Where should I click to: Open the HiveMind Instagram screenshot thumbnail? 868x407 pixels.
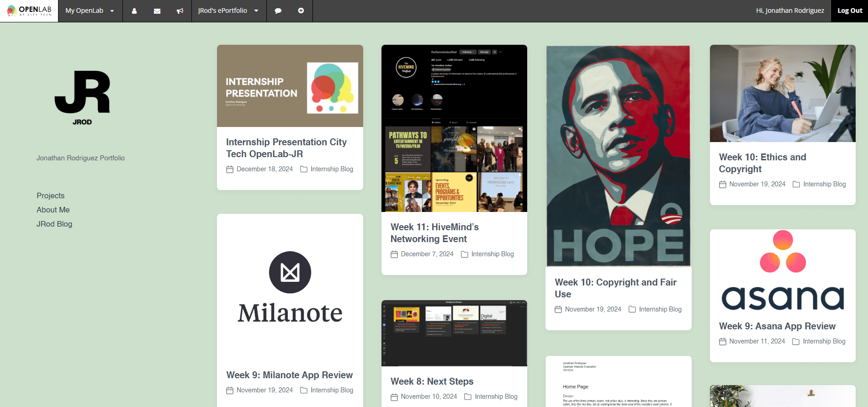[x=454, y=128]
